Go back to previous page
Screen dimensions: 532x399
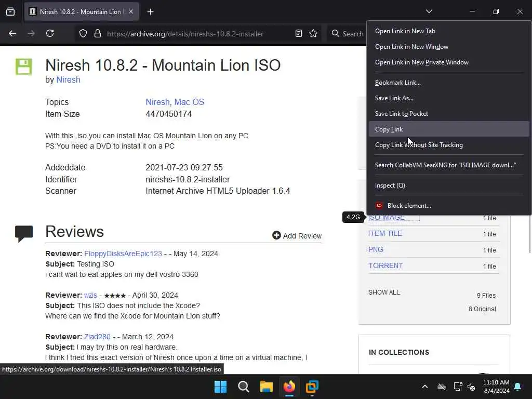click(x=12, y=33)
